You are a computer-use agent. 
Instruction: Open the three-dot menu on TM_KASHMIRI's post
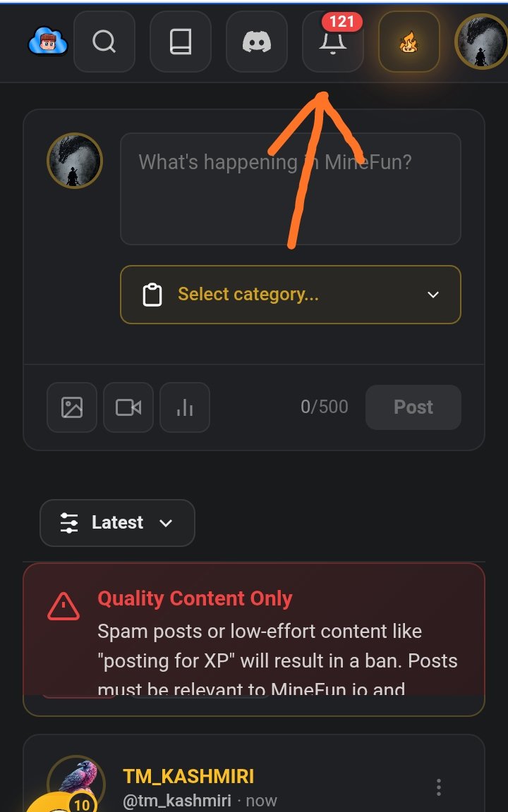pos(439,787)
